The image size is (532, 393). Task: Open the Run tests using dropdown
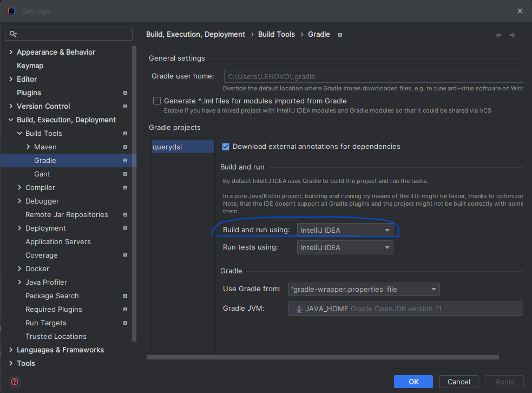pos(345,247)
